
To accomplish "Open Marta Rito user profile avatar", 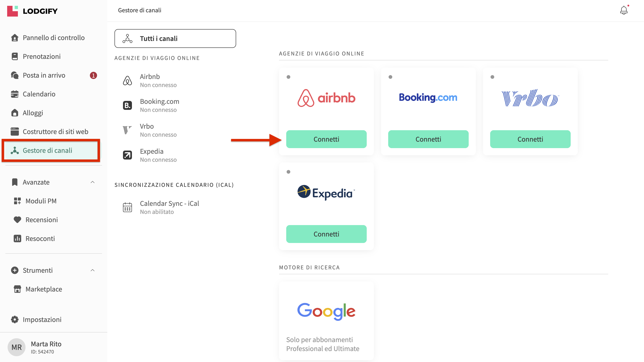I will pyautogui.click(x=17, y=347).
